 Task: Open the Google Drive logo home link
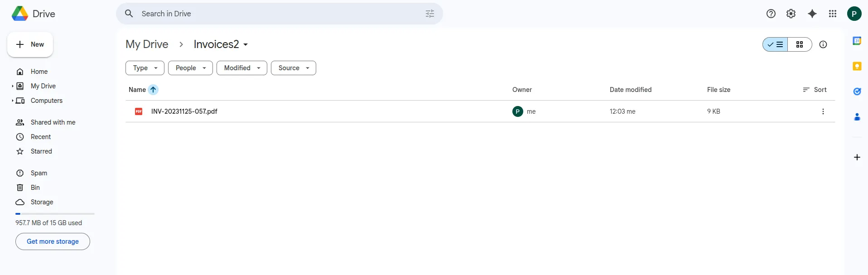click(34, 14)
